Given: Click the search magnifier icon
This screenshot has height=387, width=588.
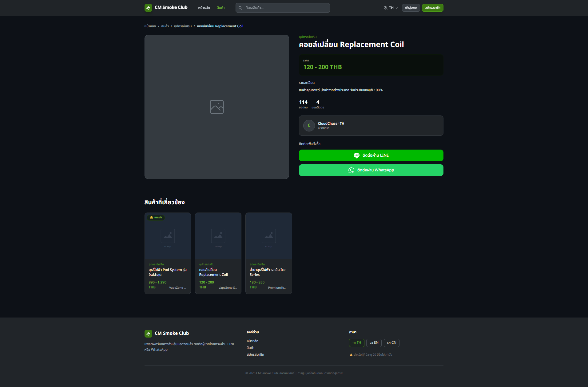Looking at the screenshot, I should pos(240,8).
